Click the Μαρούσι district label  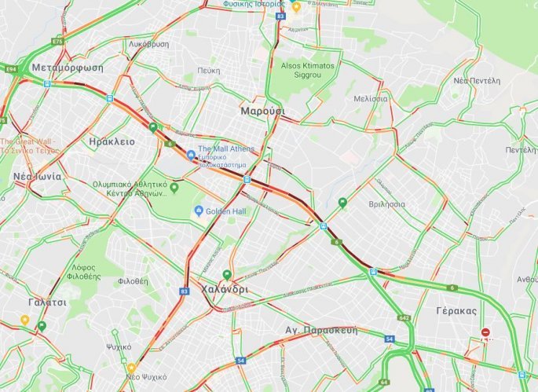click(x=263, y=112)
